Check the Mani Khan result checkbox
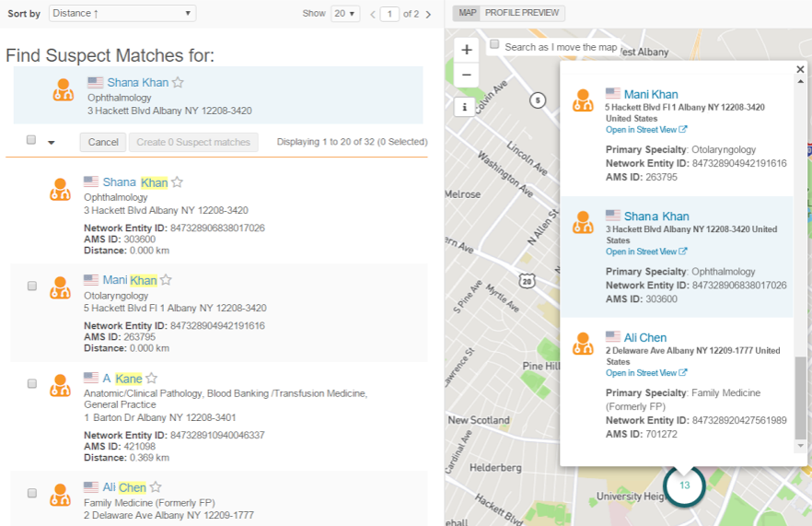The height and width of the screenshot is (526, 812). pos(31,286)
